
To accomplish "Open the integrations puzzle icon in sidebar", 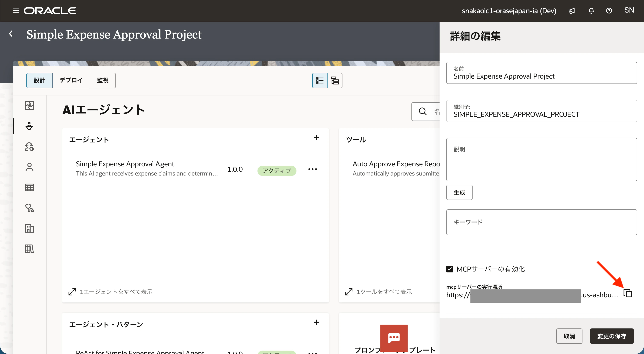I will click(30, 105).
